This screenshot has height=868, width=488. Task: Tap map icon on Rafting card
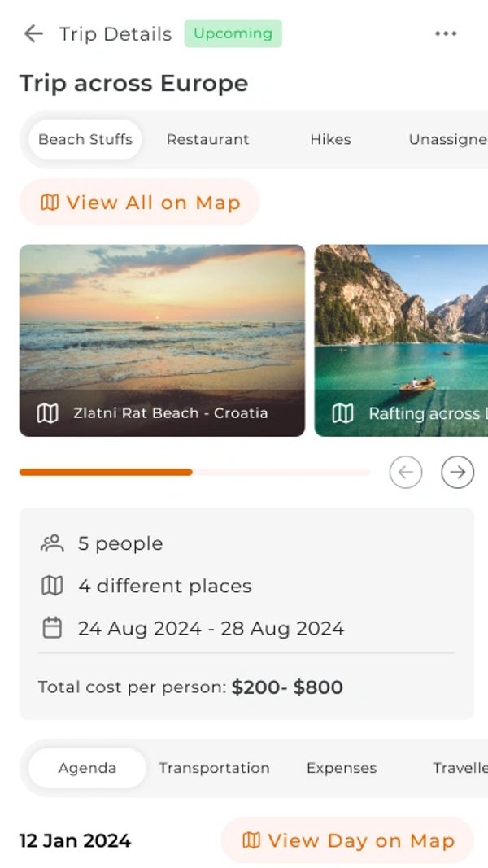343,413
